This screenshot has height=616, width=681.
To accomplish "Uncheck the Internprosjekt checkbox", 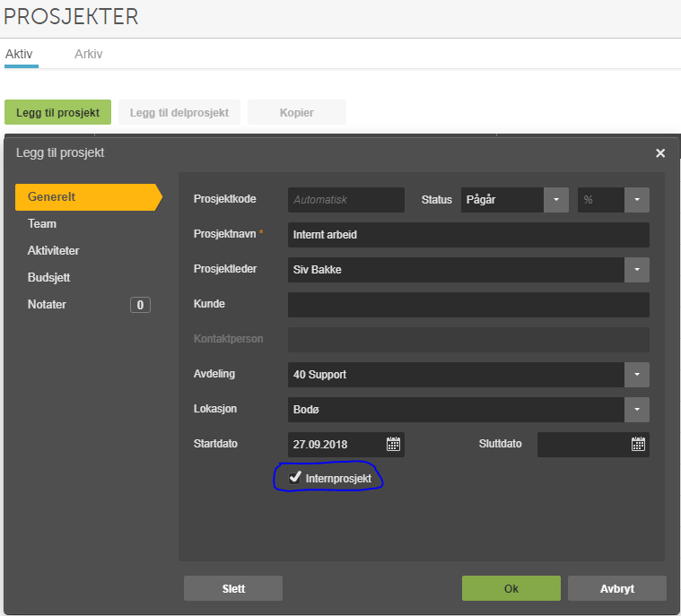I will (295, 478).
